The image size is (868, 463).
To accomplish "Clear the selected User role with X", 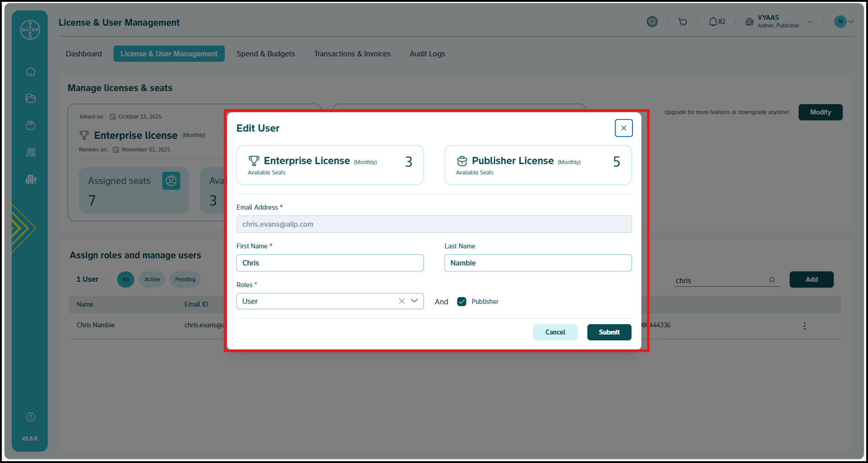I will click(x=401, y=301).
